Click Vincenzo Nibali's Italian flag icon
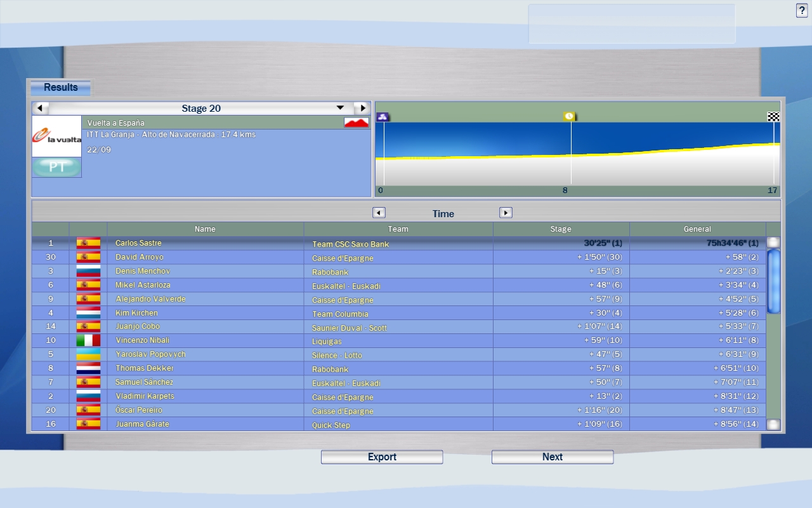The width and height of the screenshot is (812, 508). click(x=88, y=341)
